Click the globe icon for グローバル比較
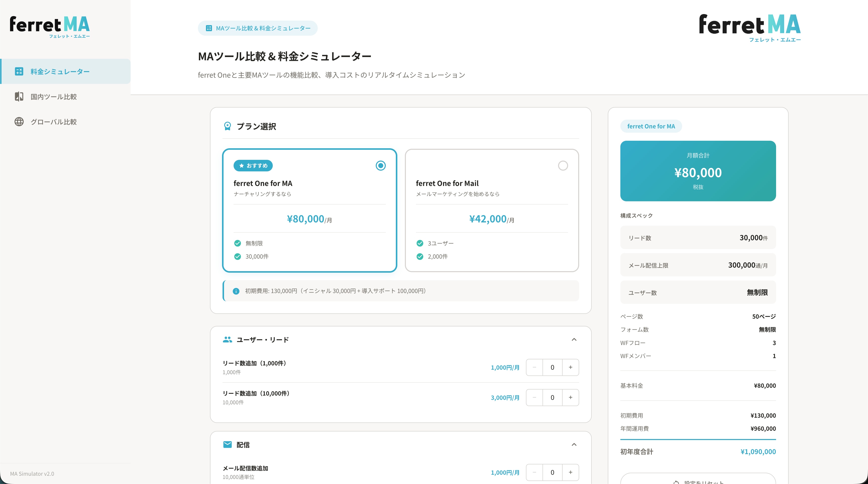 (x=19, y=122)
